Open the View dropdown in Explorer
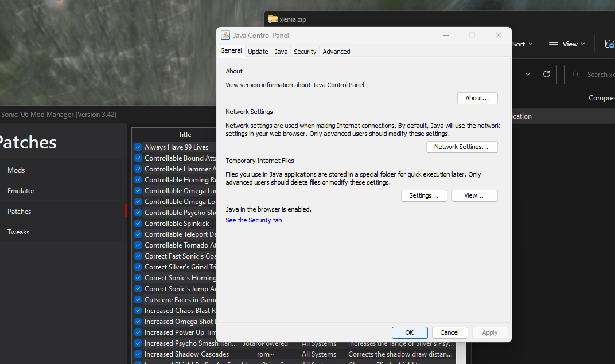This screenshot has width=615, height=364. (567, 44)
